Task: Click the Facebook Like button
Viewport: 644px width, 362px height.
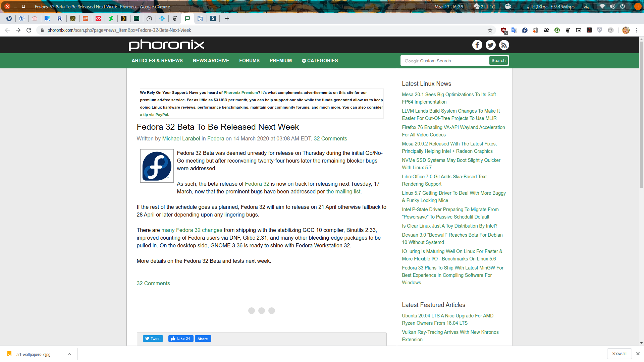Action: (181, 339)
